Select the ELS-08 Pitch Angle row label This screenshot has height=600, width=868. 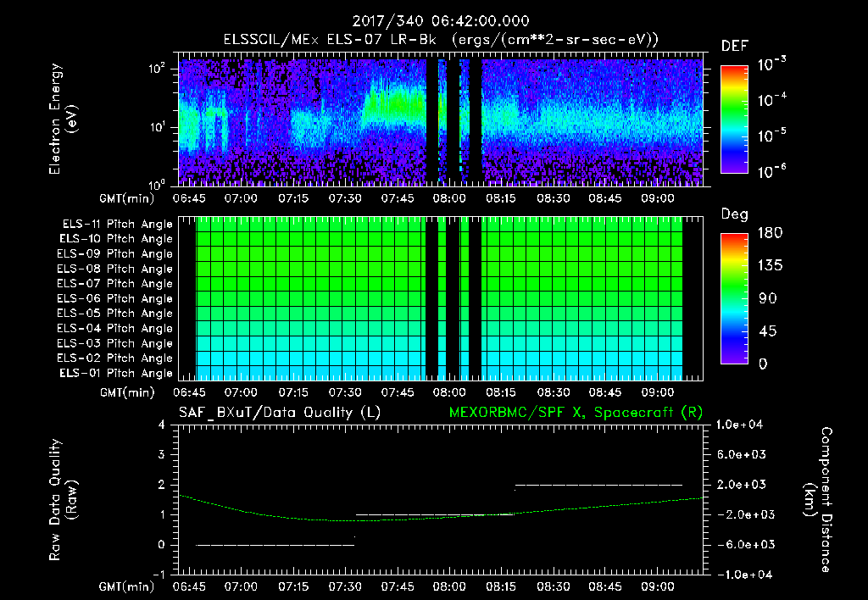115,269
